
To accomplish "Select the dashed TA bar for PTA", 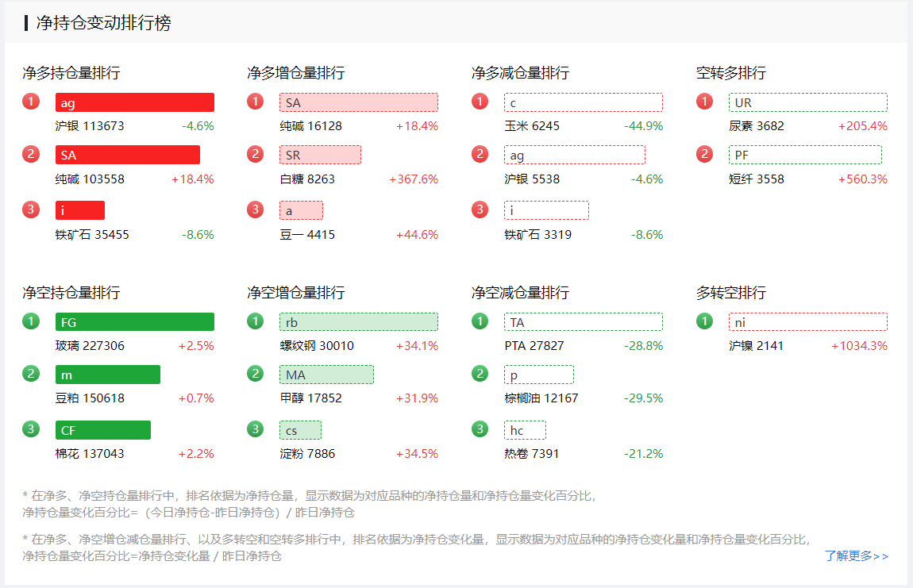I will coord(583,322).
